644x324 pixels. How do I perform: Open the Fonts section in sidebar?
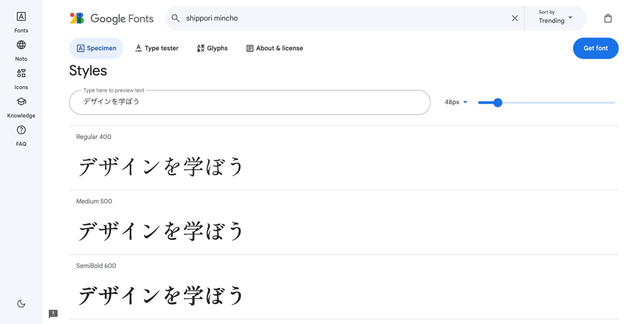(21, 22)
